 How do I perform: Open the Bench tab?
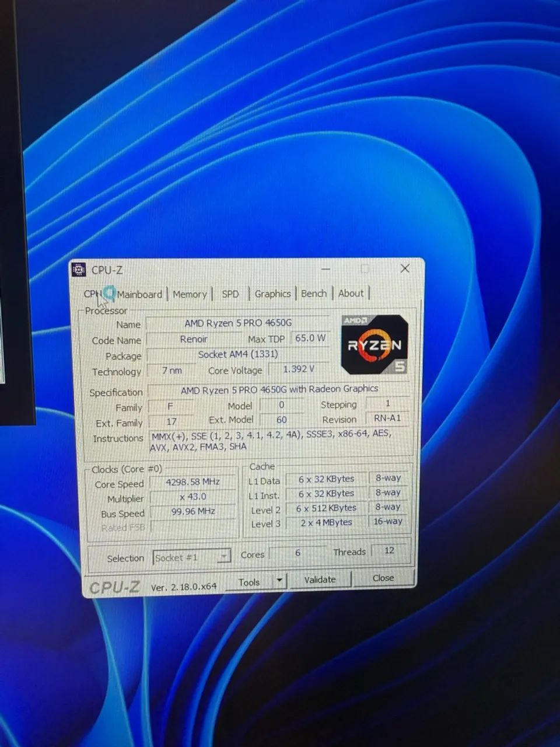[x=314, y=294]
